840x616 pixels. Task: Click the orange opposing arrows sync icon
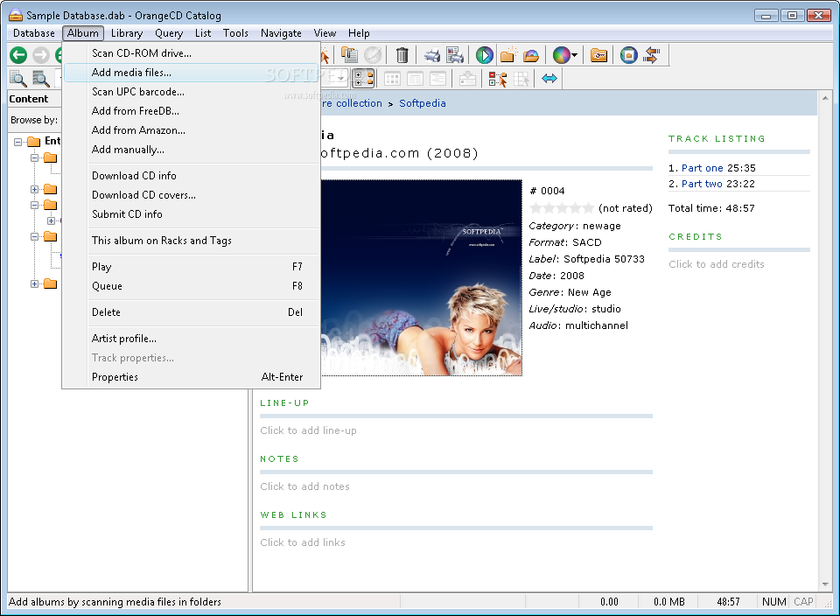click(652, 55)
